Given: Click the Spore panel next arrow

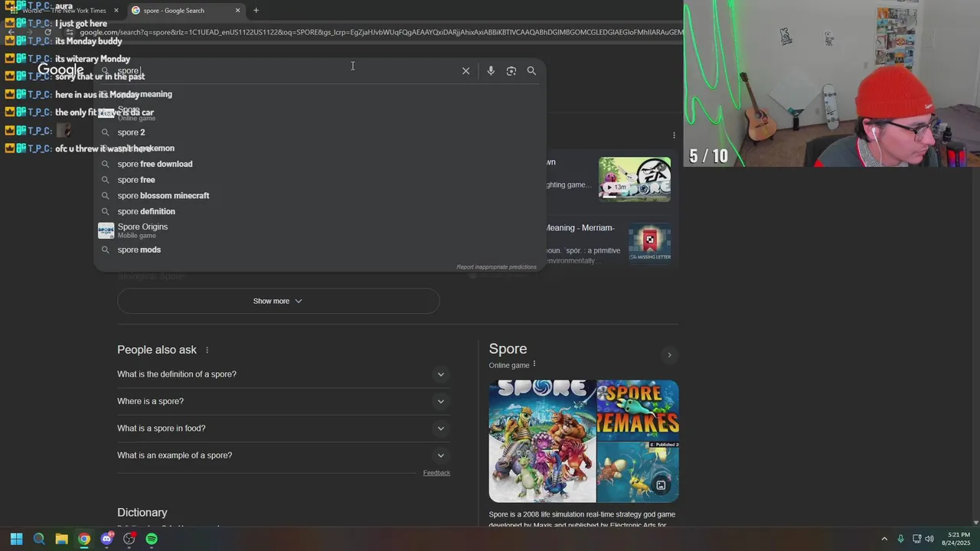Looking at the screenshot, I should click(x=669, y=355).
